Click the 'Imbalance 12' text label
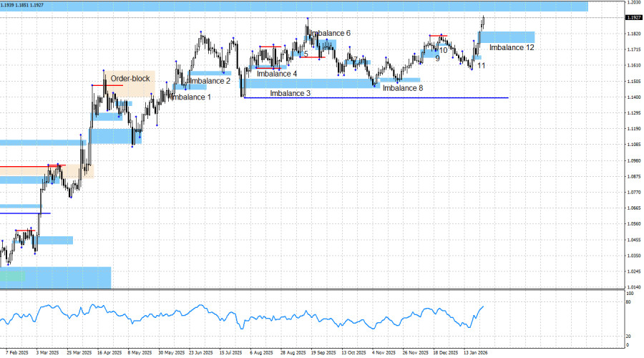 point(512,48)
